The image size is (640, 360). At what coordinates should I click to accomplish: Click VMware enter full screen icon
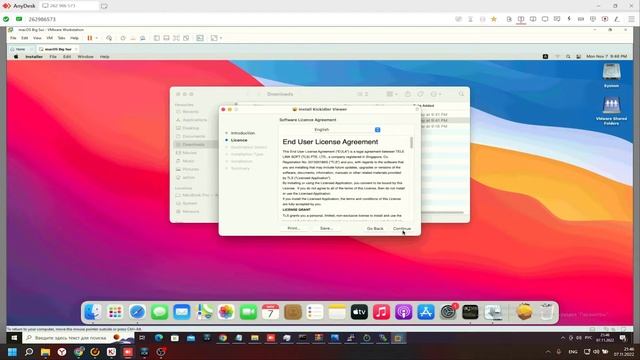tap(176, 38)
